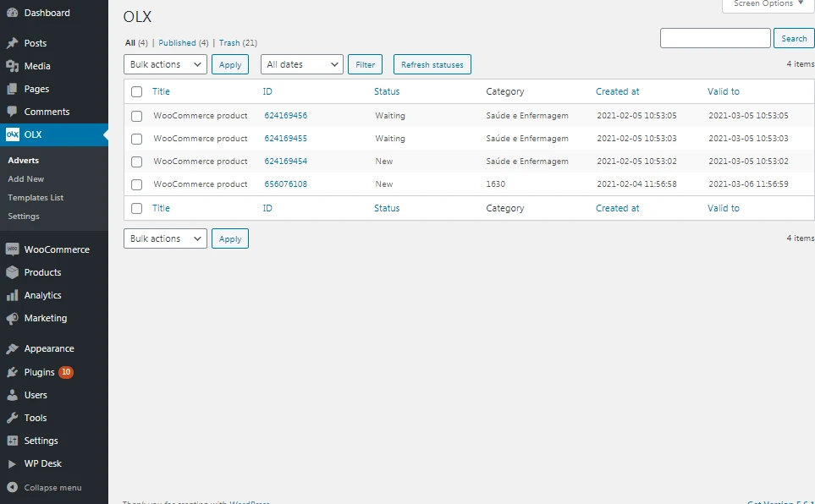Click the Tools wrench icon
Image resolution: width=815 pixels, height=504 pixels.
[x=13, y=418]
